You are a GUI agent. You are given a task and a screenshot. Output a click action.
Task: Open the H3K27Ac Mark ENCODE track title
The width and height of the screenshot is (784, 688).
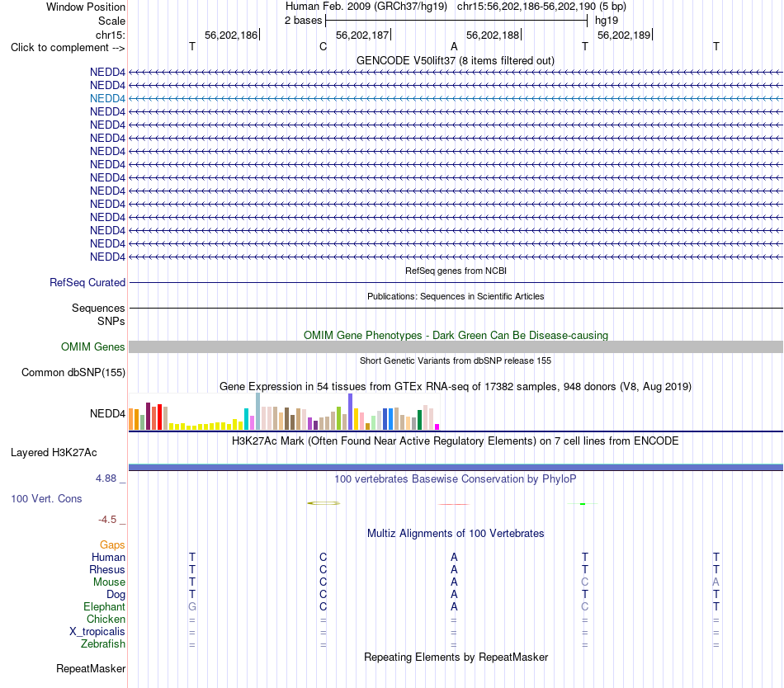click(456, 441)
